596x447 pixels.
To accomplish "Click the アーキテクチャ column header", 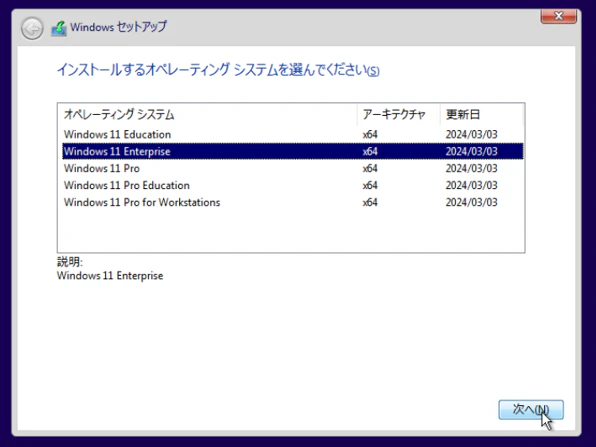I will [x=398, y=114].
